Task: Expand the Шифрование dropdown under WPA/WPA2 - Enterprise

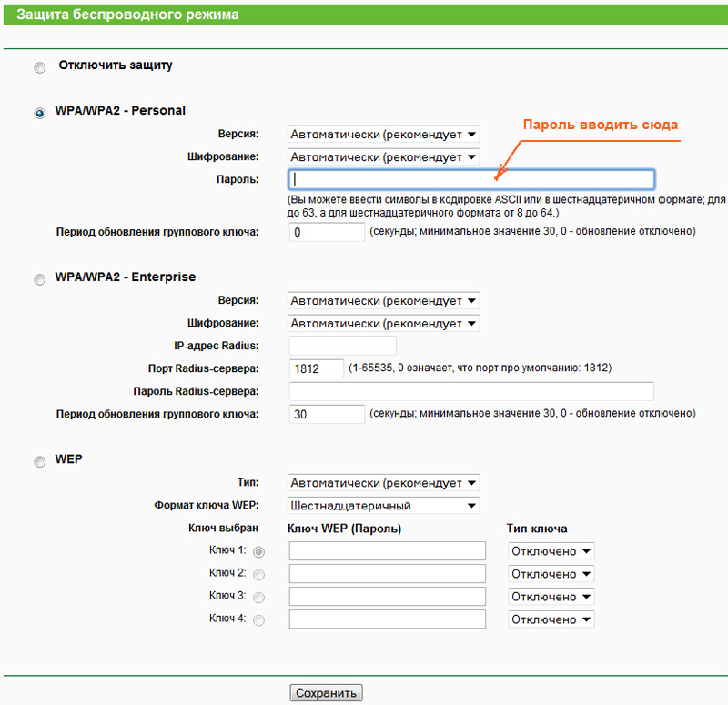Action: click(x=383, y=323)
